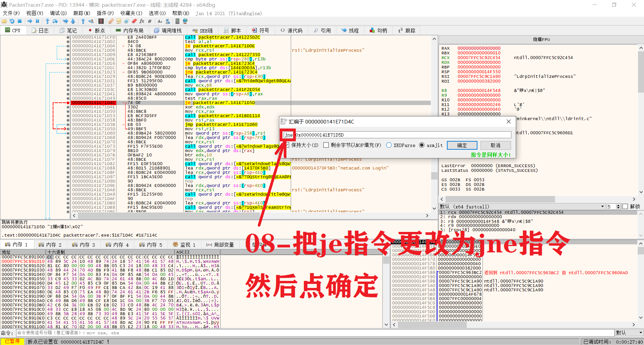644x345 pixels.
Task: Select the Run (继续执行) arrow icon
Action: [30, 21]
